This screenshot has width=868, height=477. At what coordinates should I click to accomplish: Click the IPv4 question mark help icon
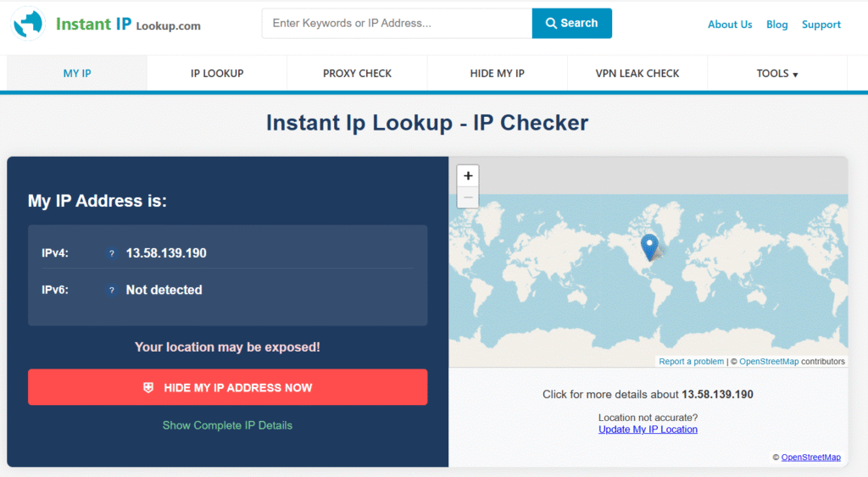coord(112,253)
